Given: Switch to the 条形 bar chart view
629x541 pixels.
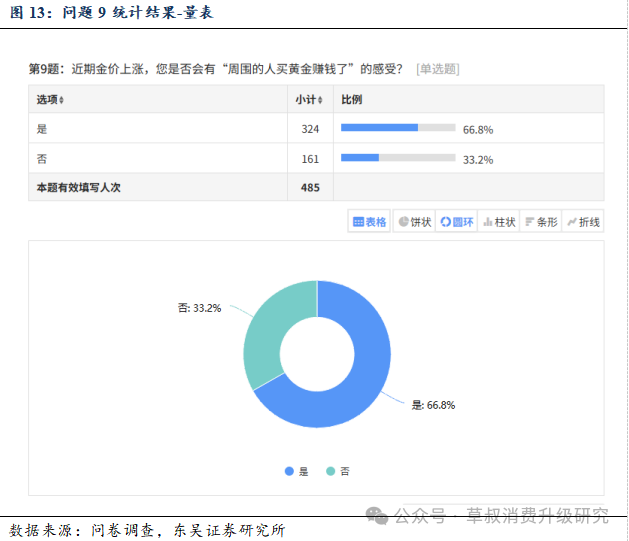Looking at the screenshot, I should coord(541,221).
